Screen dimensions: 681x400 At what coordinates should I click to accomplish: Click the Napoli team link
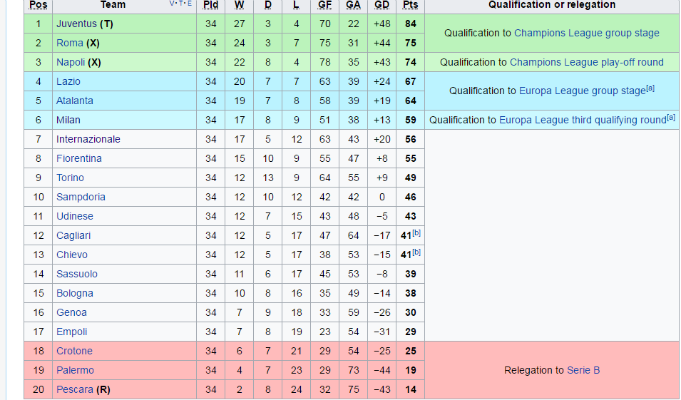(70, 62)
